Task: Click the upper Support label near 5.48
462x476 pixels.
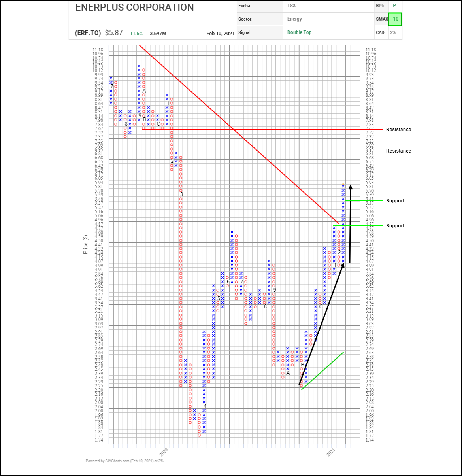Action: [395, 201]
